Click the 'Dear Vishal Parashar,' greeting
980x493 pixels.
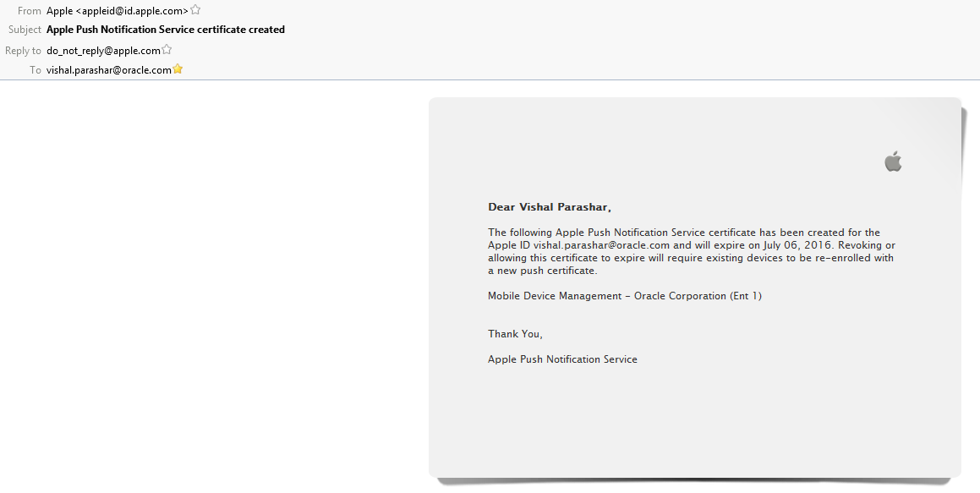pos(550,207)
